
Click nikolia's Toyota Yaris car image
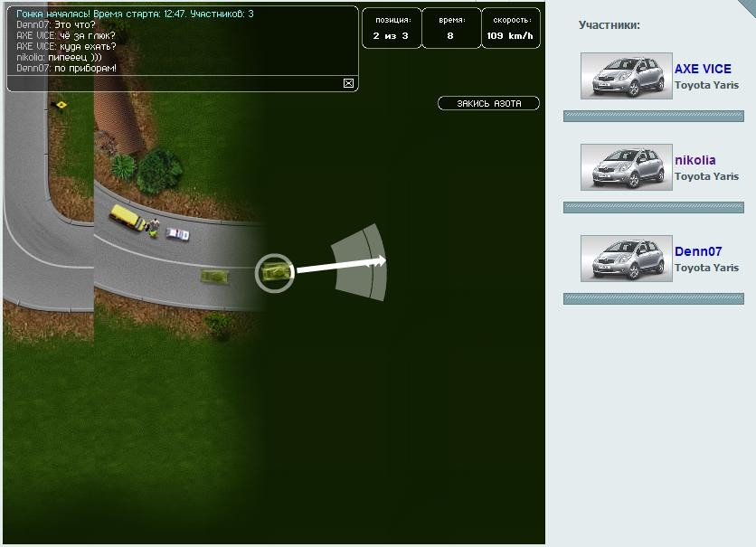click(626, 167)
